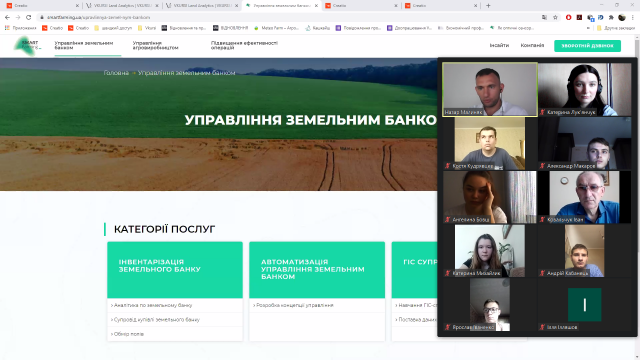
Task: View site security lock info
Action: click(42, 18)
